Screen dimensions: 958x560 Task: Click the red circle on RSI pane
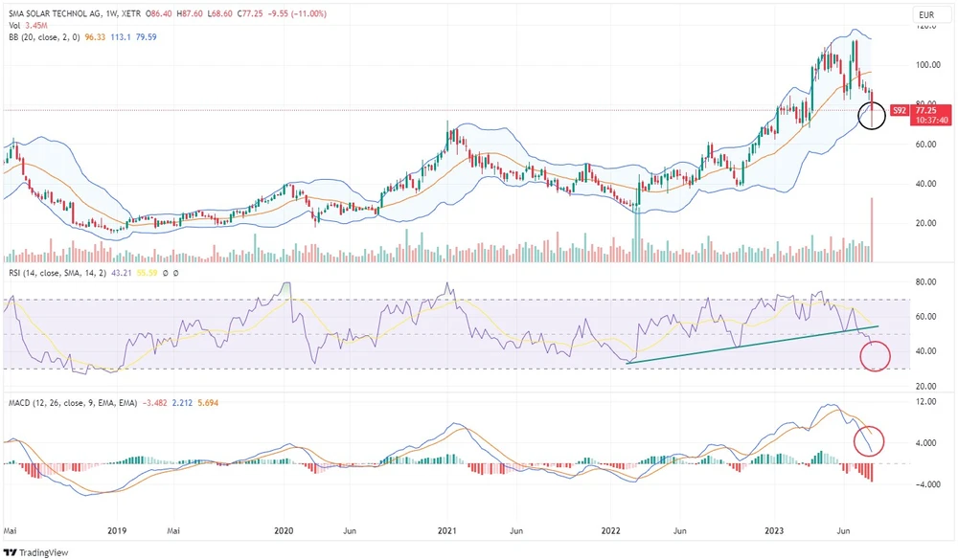pyautogui.click(x=876, y=357)
